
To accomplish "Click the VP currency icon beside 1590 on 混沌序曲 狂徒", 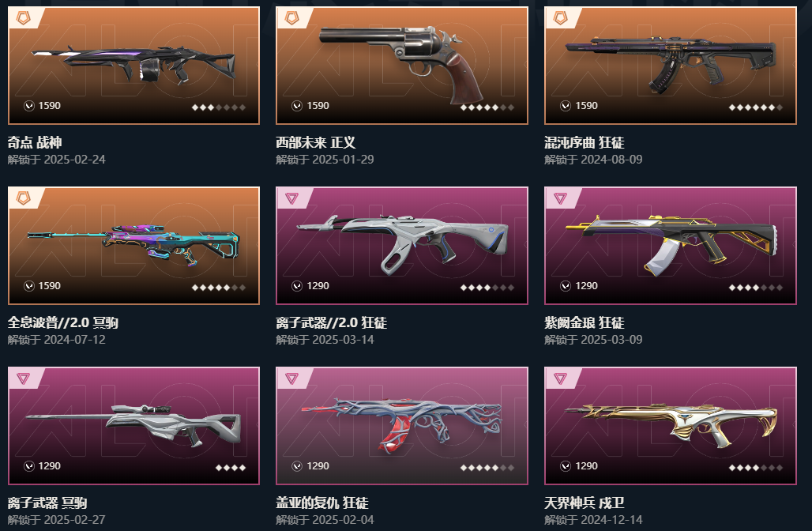I will point(566,106).
